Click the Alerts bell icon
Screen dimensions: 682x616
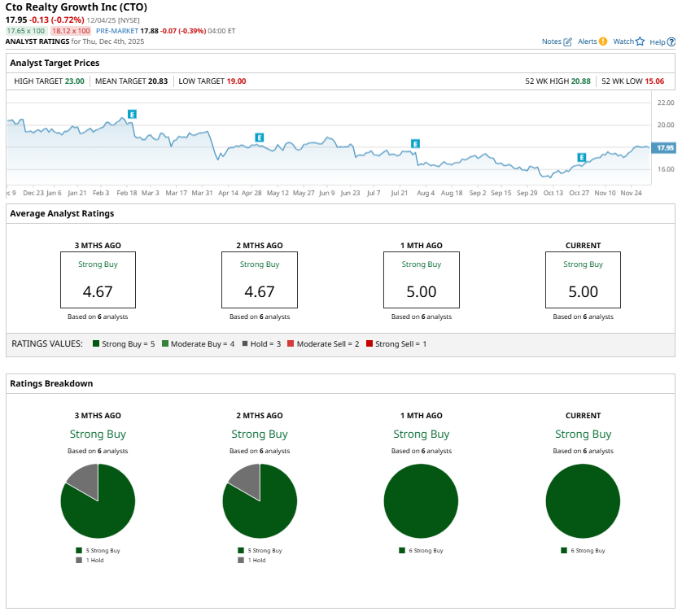click(603, 42)
